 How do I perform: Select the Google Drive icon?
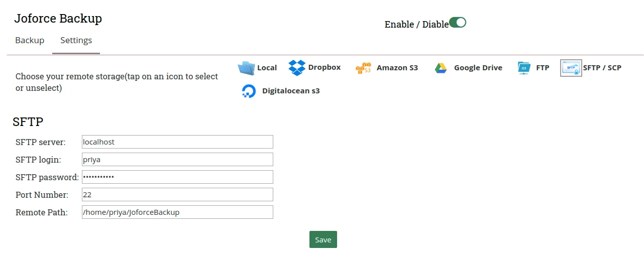441,68
